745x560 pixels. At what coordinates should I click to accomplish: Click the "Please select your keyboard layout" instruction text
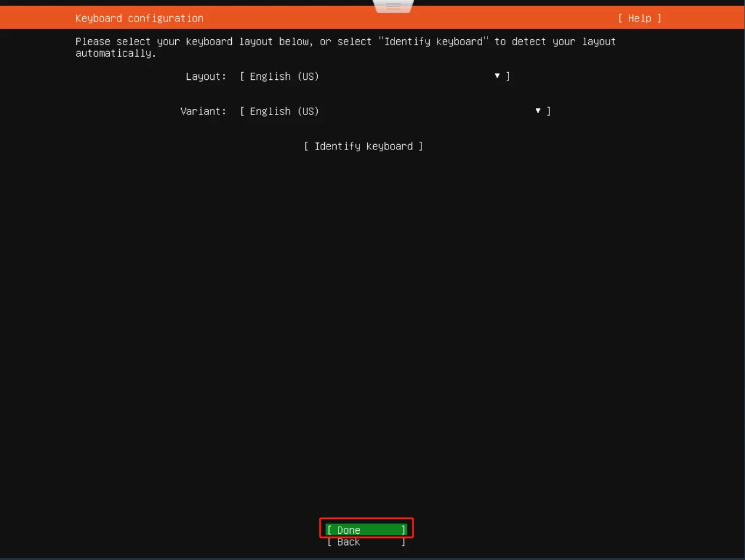(346, 47)
